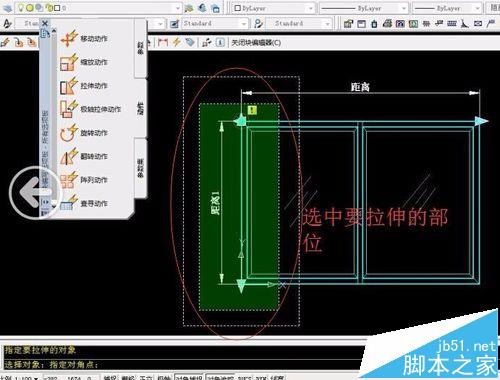500x380 pixels.
Task: Click the Define Attribute tag icon
Action: [x=190, y=42]
